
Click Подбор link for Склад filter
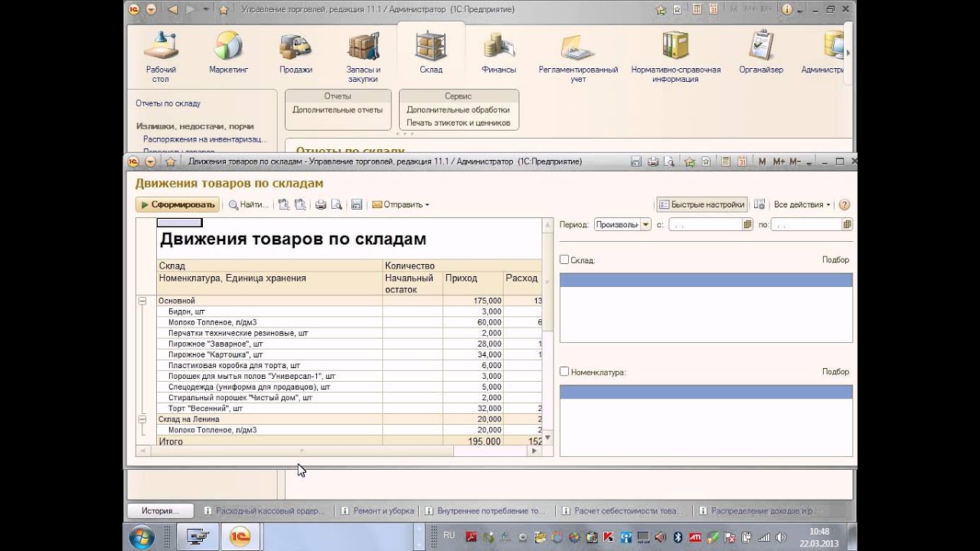point(835,259)
